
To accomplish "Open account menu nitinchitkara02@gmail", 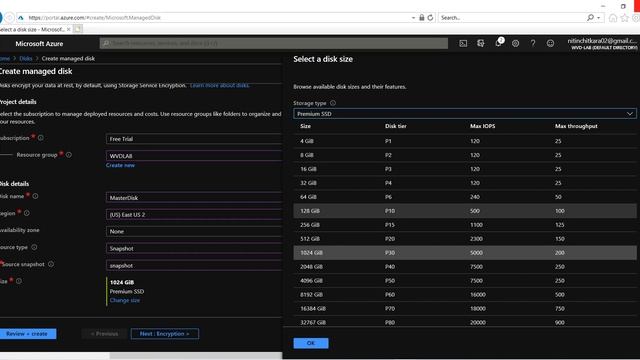I will (x=602, y=44).
